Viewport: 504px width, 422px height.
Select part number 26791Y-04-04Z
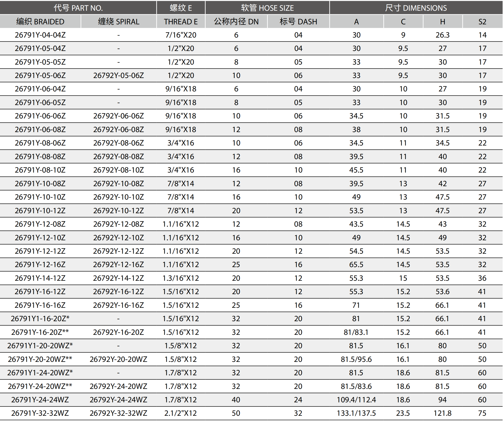pos(40,35)
